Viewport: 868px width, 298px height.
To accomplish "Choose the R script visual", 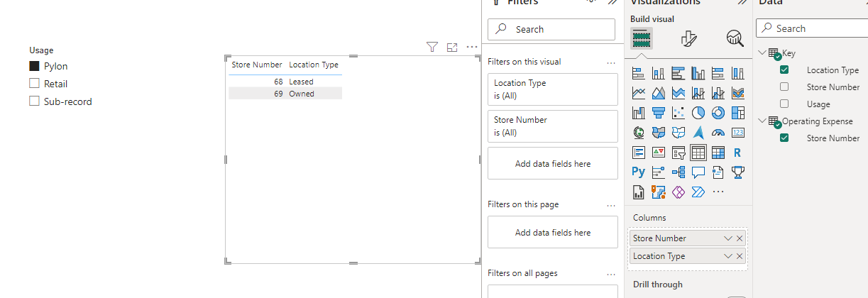I will tap(737, 153).
